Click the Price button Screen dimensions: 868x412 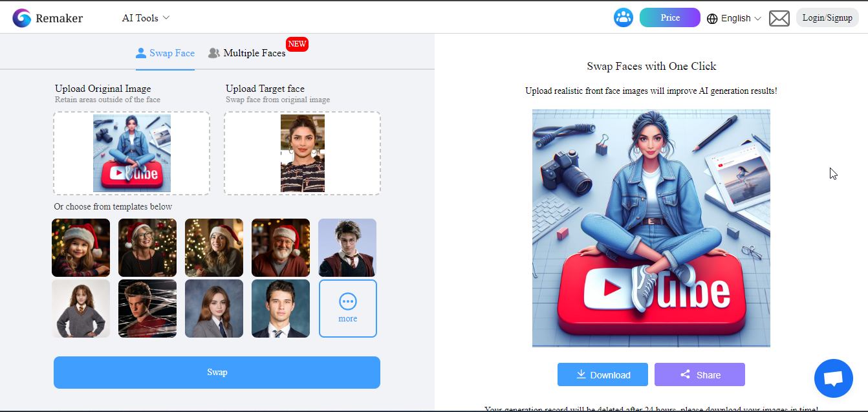(x=670, y=17)
